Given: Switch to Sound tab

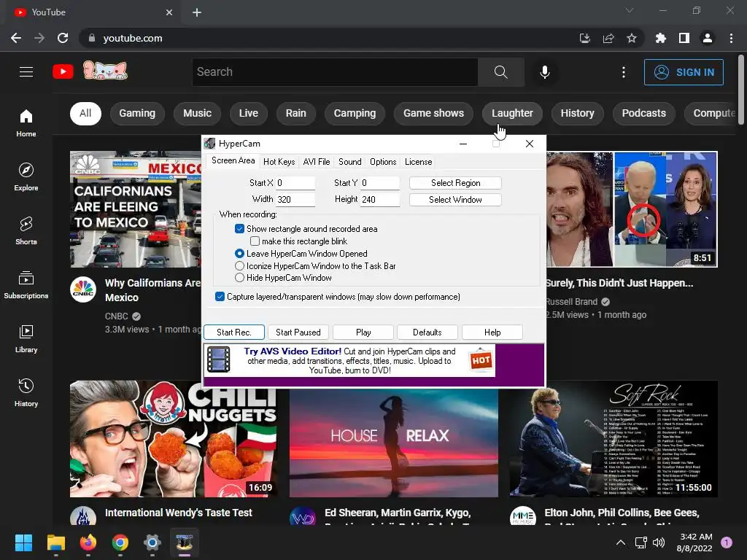Looking at the screenshot, I should (x=349, y=162).
